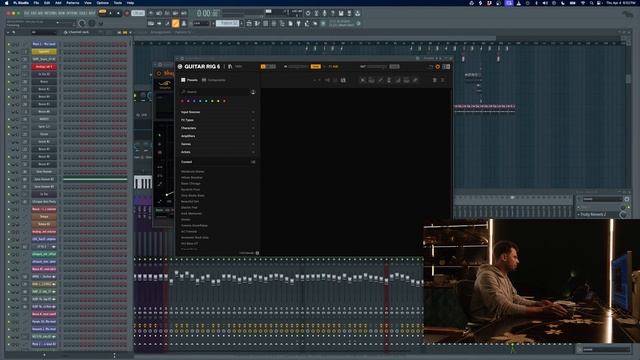
Task: Click the highlighted orange toolbar button
Action: point(176,24)
